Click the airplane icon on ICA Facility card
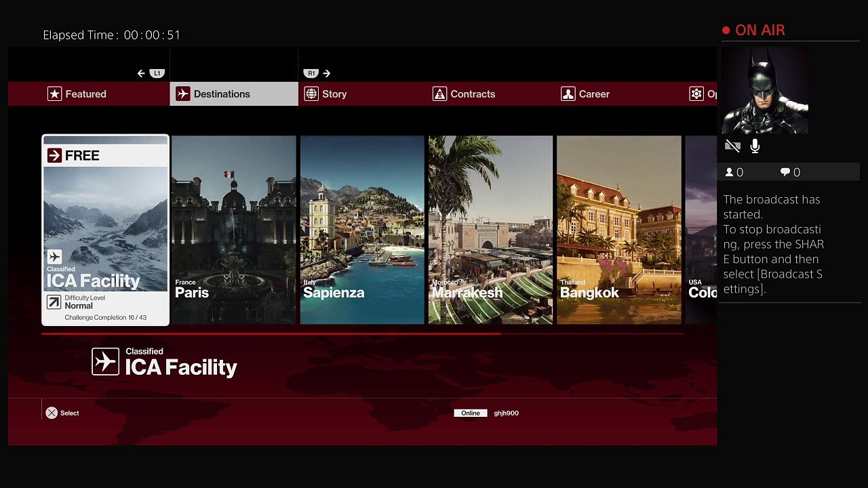This screenshot has width=868, height=488. [54, 257]
